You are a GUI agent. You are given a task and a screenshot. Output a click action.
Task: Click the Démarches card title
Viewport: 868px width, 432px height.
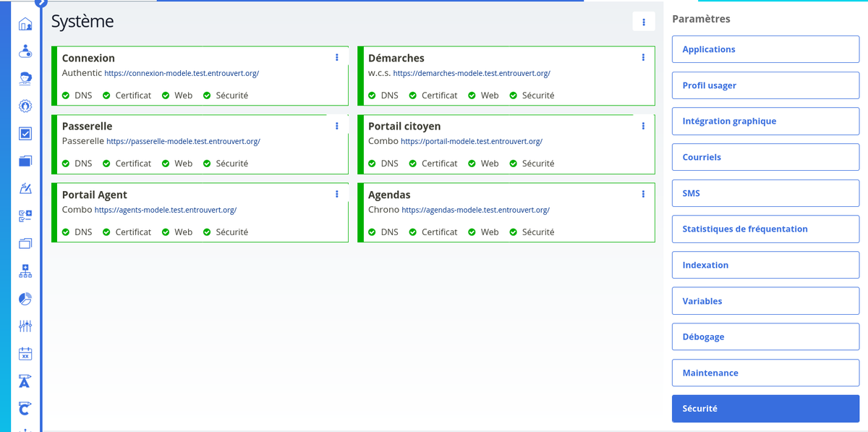(396, 58)
